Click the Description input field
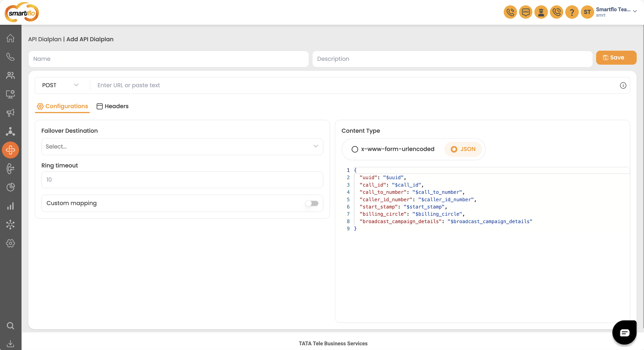The height and width of the screenshot is (350, 644). [452, 59]
